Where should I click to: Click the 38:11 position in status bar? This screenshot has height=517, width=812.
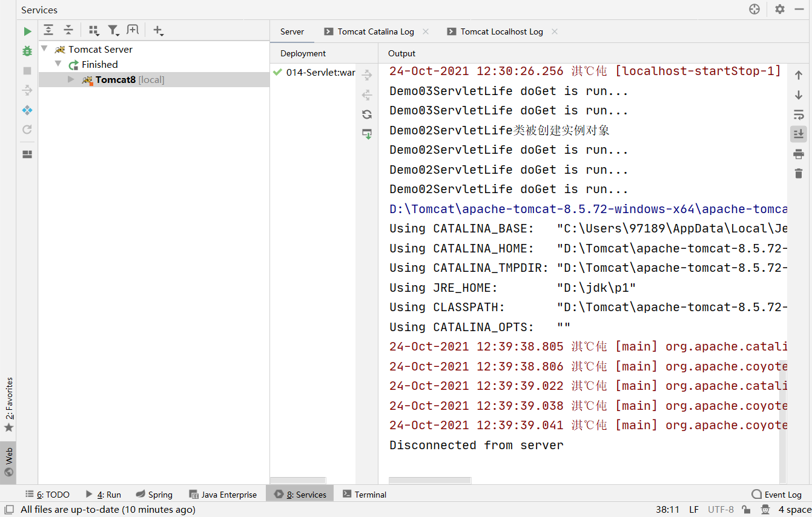pos(667,510)
